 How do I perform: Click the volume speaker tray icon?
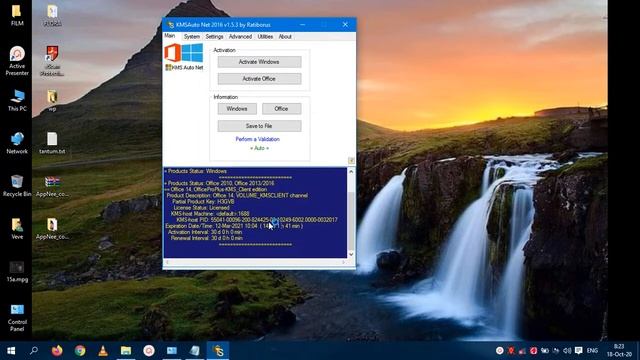click(567, 351)
